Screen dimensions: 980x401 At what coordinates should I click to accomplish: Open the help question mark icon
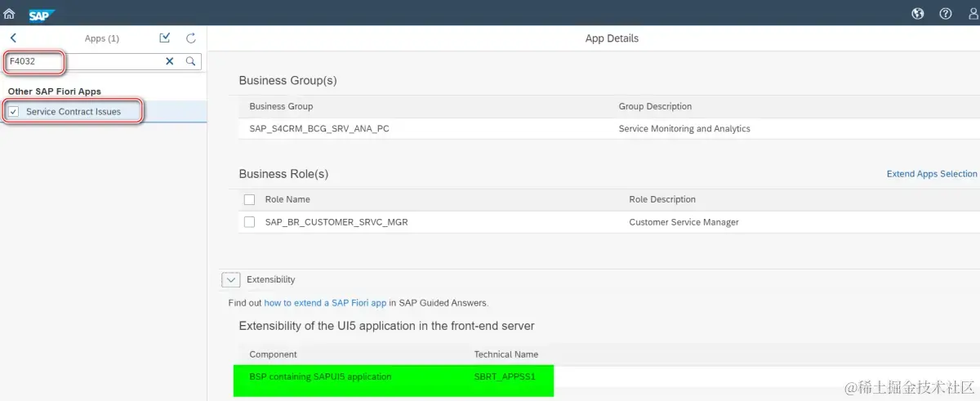[x=946, y=13]
